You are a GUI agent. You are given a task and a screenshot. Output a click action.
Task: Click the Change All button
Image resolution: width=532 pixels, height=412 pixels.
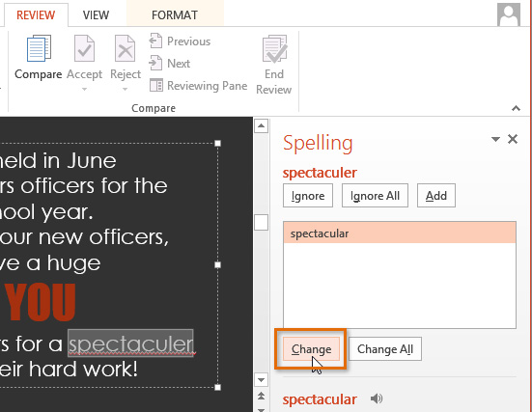385,349
